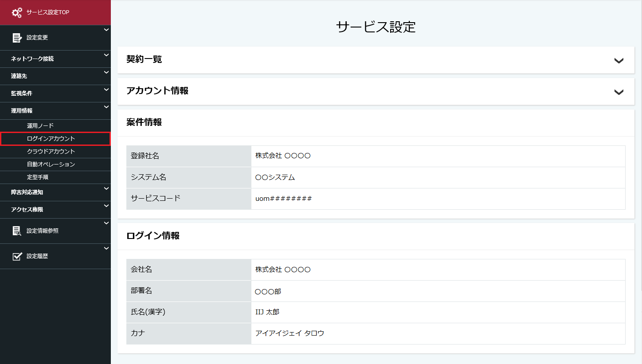Open 定型手順 submenu item

[55, 177]
